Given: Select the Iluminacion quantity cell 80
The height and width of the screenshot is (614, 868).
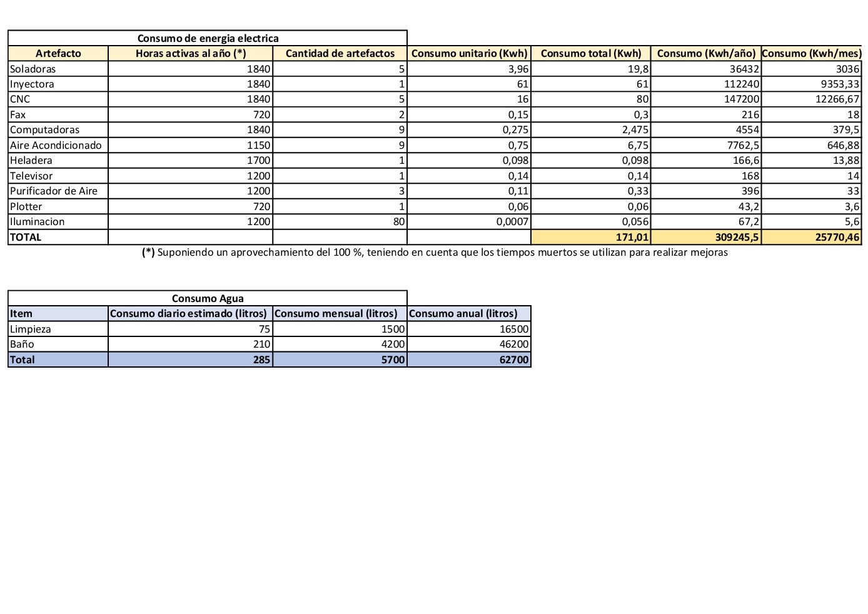Looking at the screenshot, I should (x=340, y=222).
